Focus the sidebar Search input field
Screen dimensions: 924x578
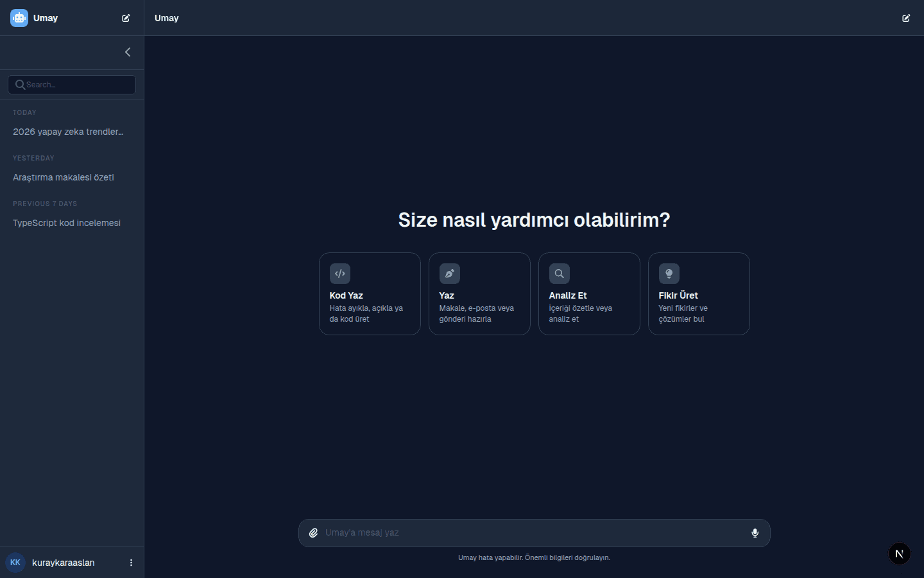(72, 85)
